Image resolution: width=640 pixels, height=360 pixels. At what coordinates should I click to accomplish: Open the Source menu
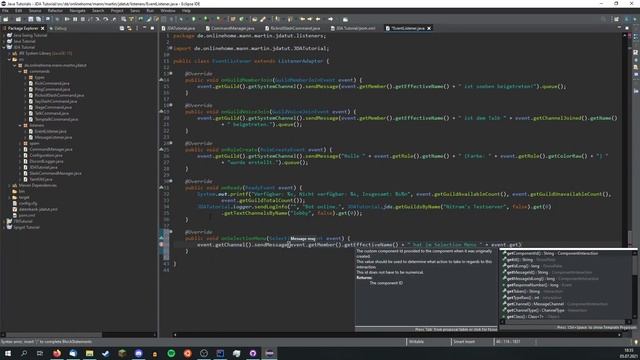[x=35, y=11]
